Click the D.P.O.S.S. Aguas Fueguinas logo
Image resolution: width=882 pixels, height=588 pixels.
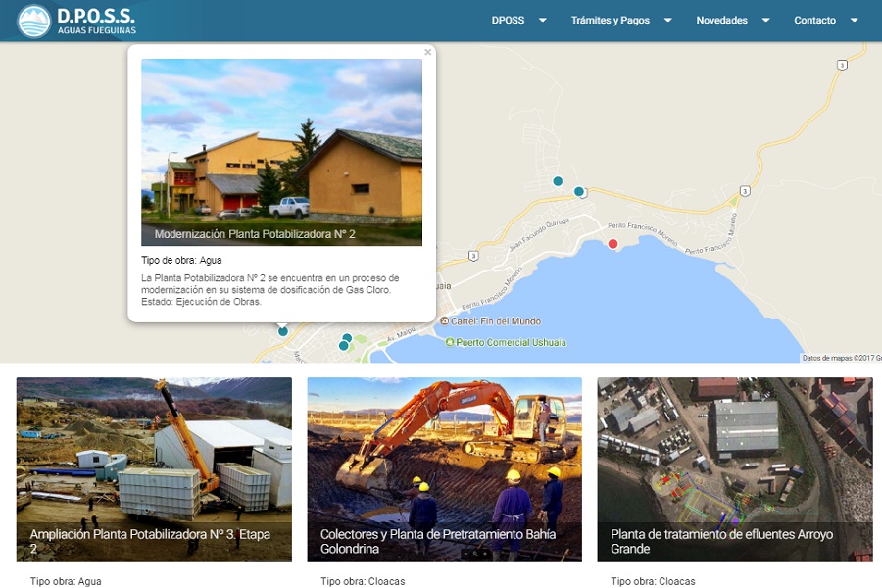click(x=76, y=21)
